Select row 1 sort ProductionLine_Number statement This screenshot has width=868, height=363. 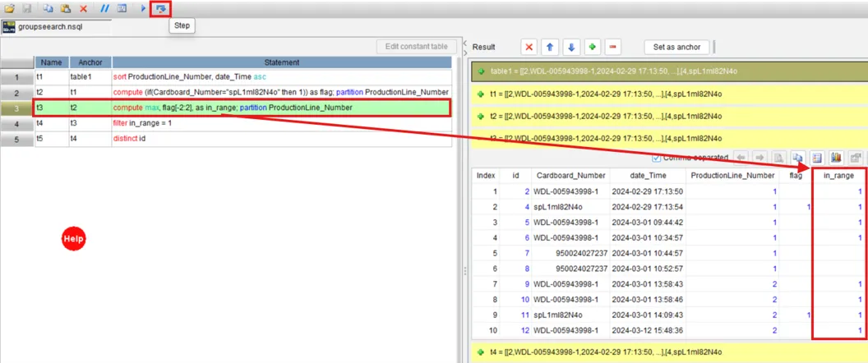(282, 77)
